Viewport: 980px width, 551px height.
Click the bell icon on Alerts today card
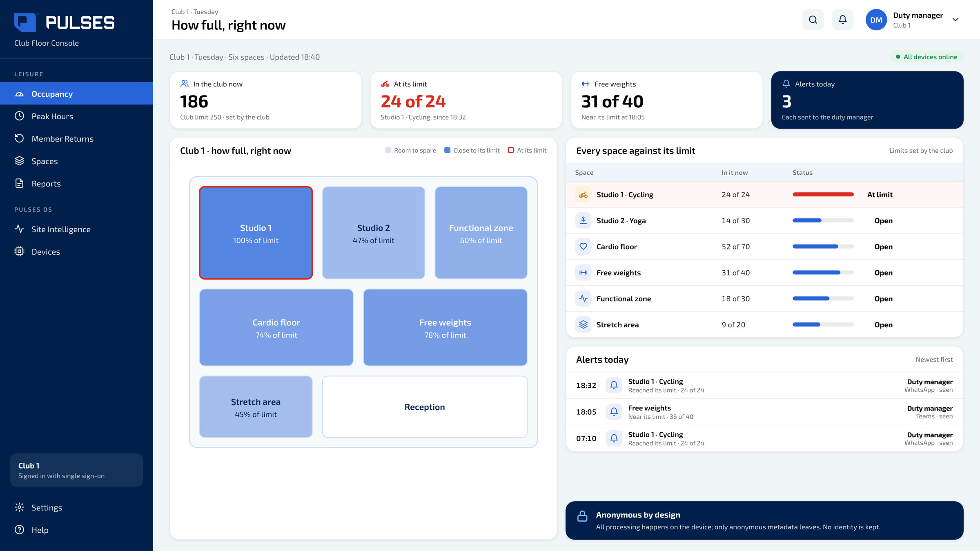click(786, 84)
